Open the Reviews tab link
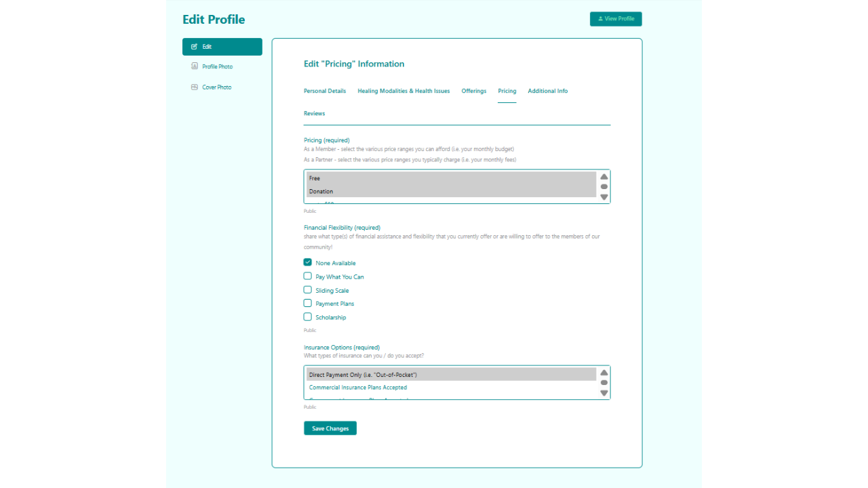Image resolution: width=868 pixels, height=488 pixels. (x=314, y=113)
